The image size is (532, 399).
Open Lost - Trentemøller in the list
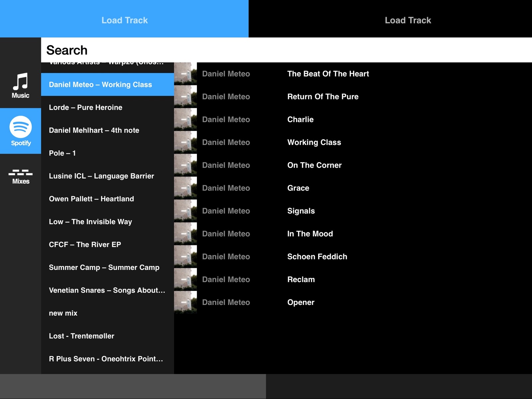click(107, 336)
